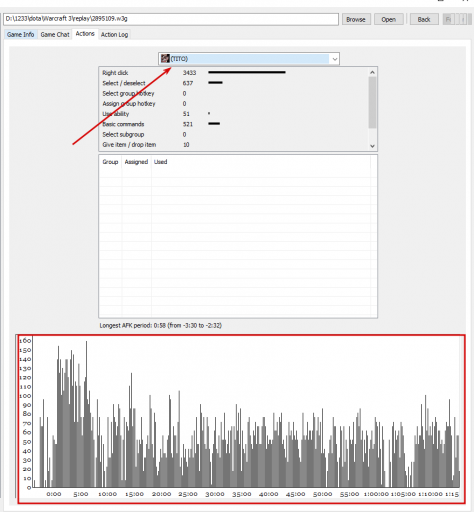Click the hero icon beside (TITO)
This screenshot has width=474, height=512.
(x=165, y=59)
